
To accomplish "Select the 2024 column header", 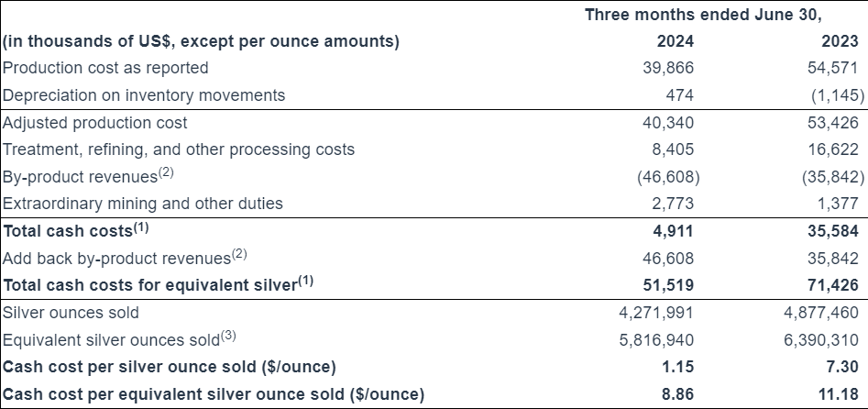I will 676,41.
